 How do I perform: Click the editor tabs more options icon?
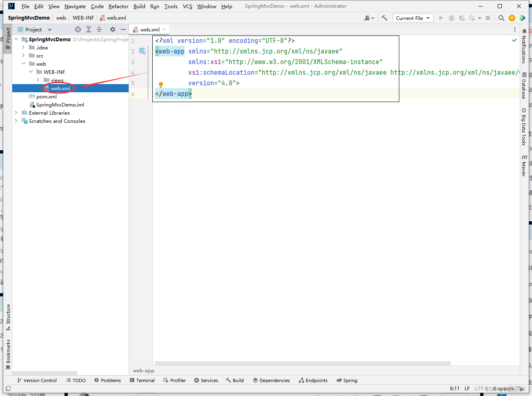[514, 29]
